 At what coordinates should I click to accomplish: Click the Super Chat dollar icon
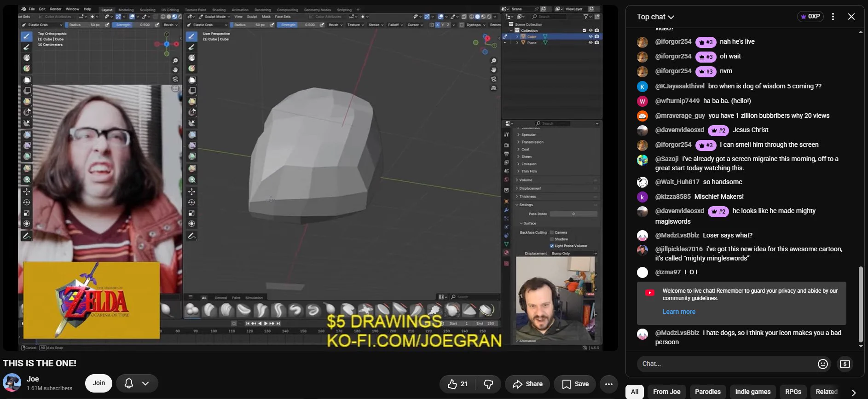point(845,364)
